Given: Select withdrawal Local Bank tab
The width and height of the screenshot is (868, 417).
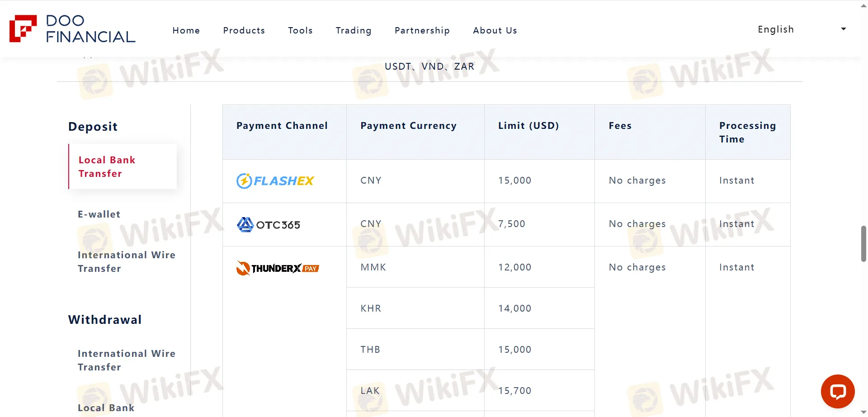Looking at the screenshot, I should click(106, 408).
